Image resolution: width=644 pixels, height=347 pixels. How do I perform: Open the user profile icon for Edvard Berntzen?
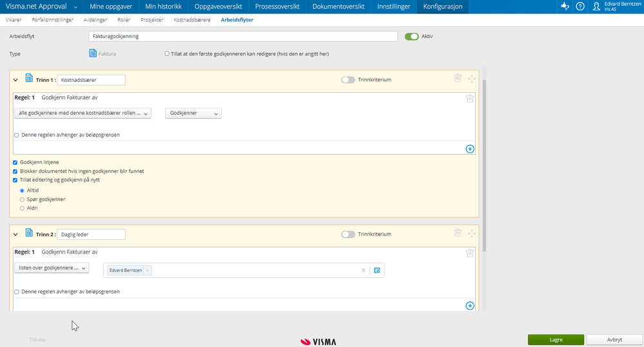(596, 6)
